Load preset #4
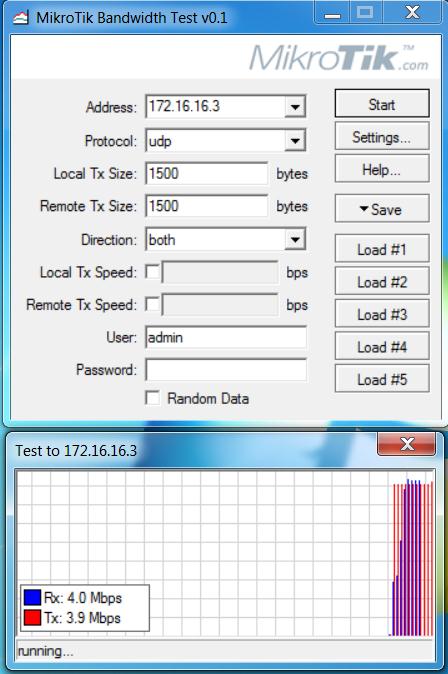 [382, 346]
